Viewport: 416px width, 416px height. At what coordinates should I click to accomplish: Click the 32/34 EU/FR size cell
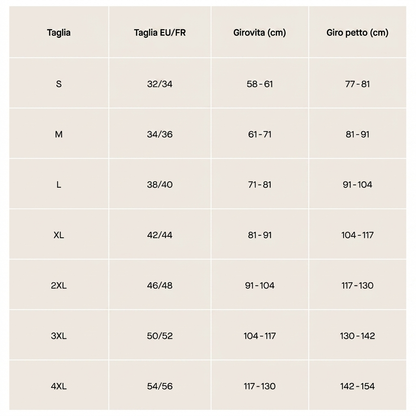(x=160, y=84)
